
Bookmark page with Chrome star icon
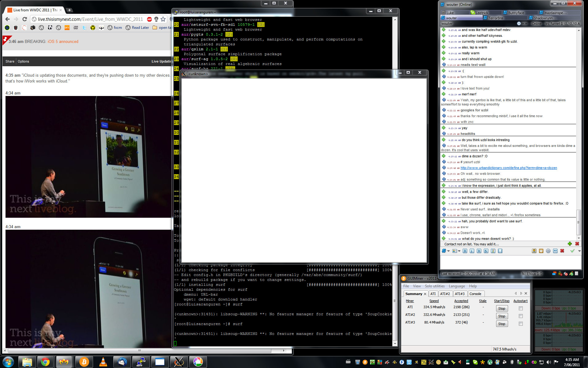tap(163, 19)
